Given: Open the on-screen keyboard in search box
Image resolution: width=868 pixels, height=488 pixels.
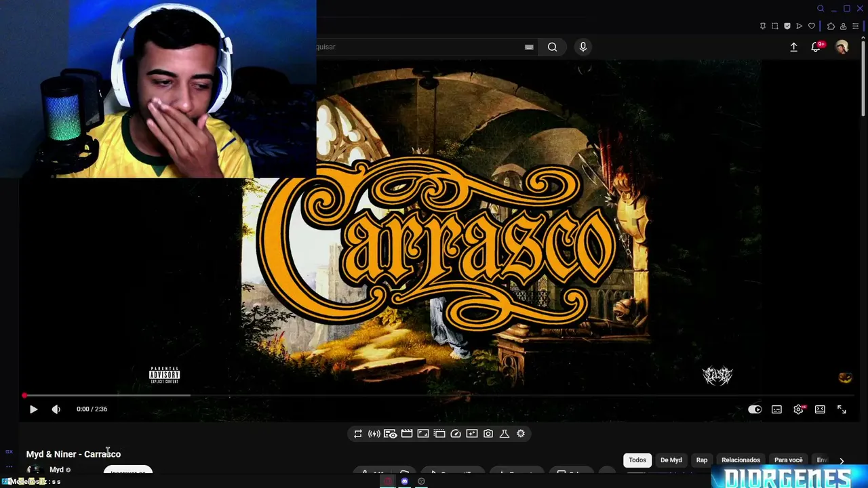Looking at the screenshot, I should (529, 47).
